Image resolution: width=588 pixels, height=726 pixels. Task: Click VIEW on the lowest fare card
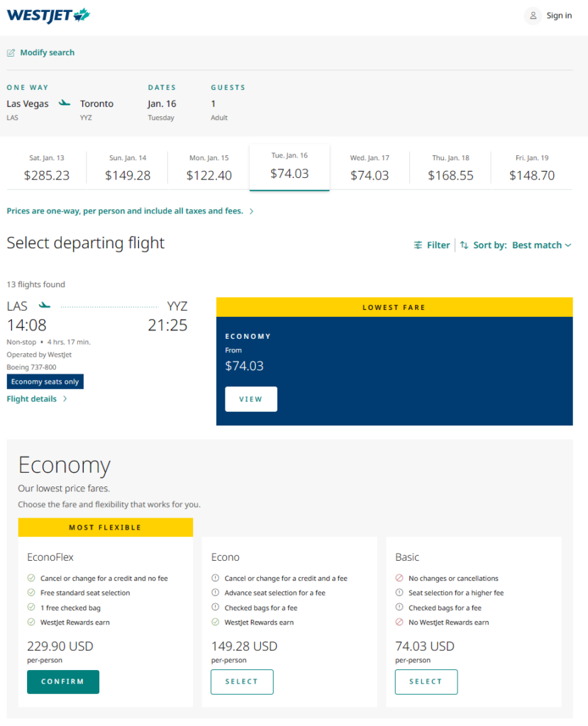click(x=250, y=398)
